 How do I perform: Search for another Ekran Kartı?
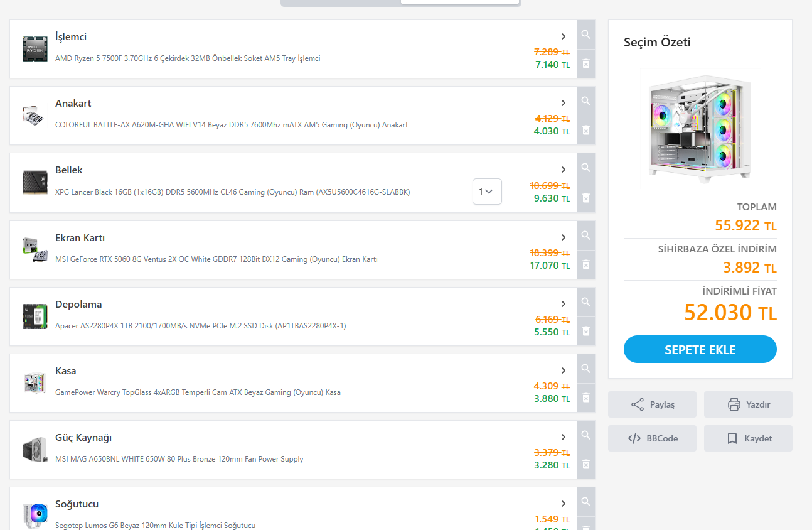586,236
